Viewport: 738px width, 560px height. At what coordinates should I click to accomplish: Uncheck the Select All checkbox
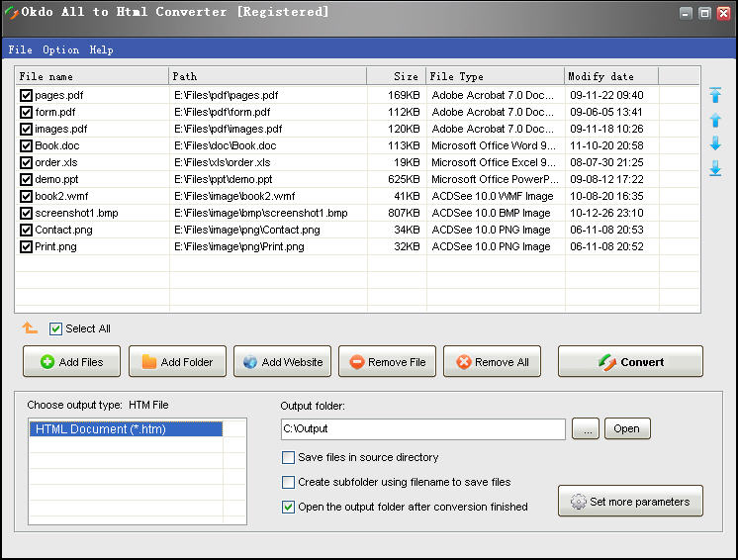56,328
